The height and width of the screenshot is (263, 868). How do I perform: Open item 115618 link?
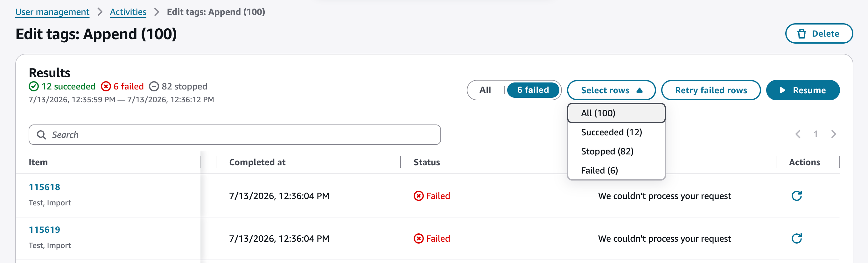coord(45,187)
